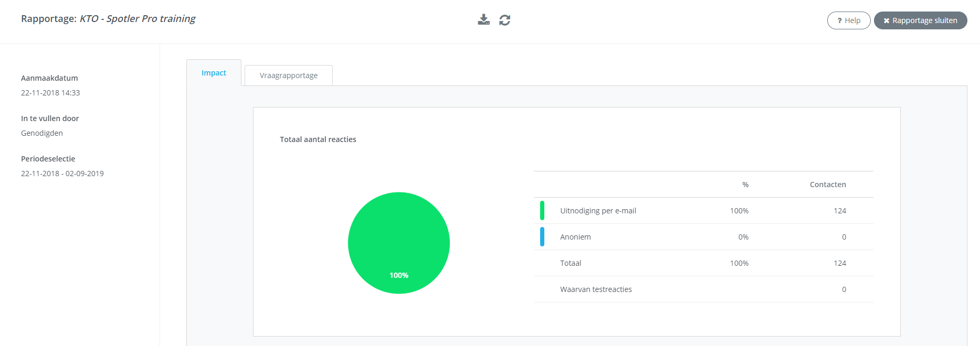Viewport: 980px width, 346px height.
Task: Click the blue Anoniem legend swatch
Action: click(x=542, y=237)
